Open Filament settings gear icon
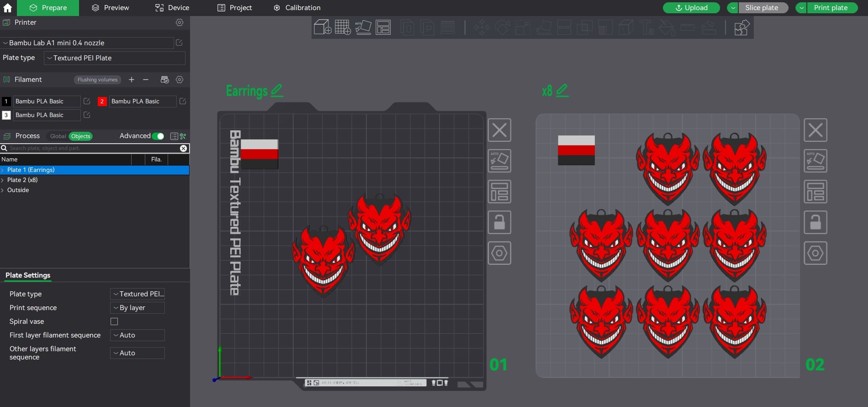This screenshot has height=407, width=868. point(180,80)
